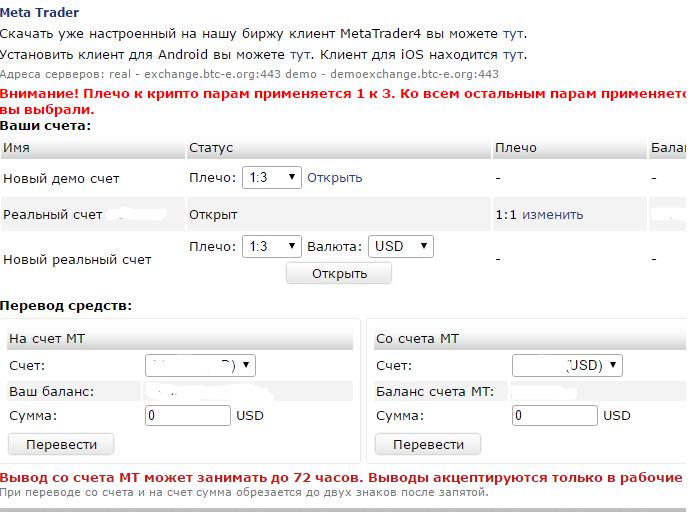Image resolution: width=690 pixels, height=512 pixels.
Task: Open leverage dropdown for new real account
Action: pos(272,246)
